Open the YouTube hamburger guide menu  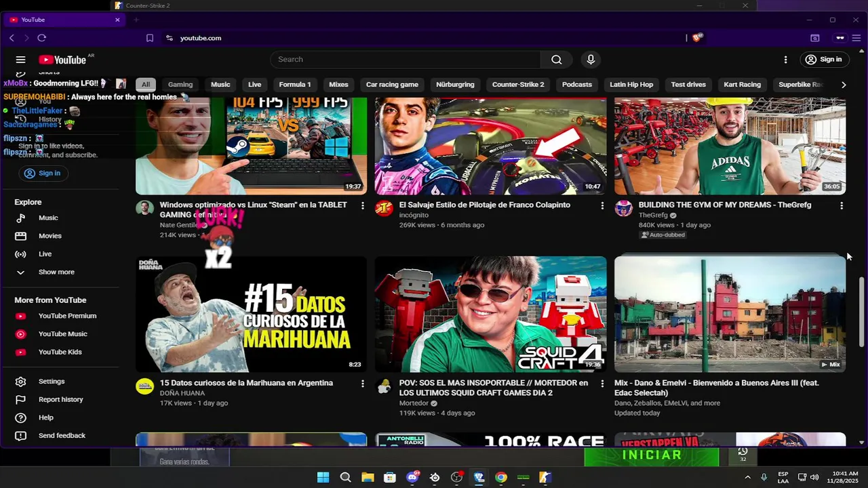pos(20,60)
